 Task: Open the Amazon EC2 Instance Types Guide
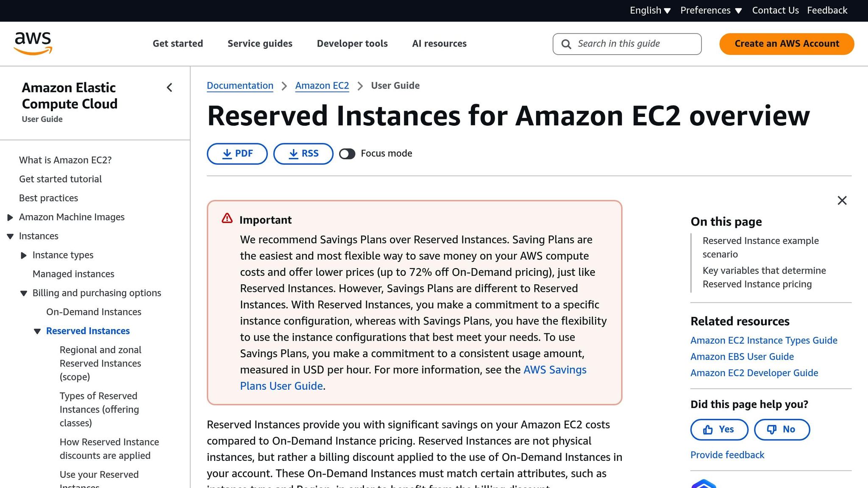tap(763, 340)
